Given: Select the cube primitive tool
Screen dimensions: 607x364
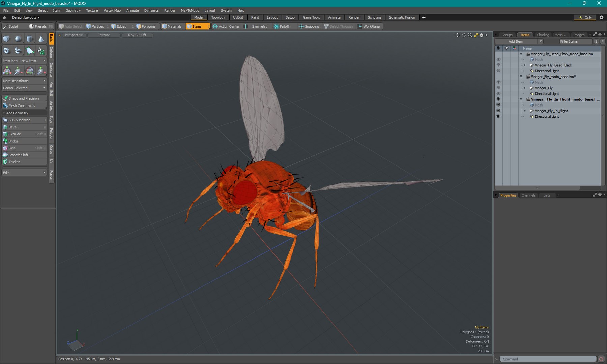Looking at the screenshot, I should pos(6,39).
